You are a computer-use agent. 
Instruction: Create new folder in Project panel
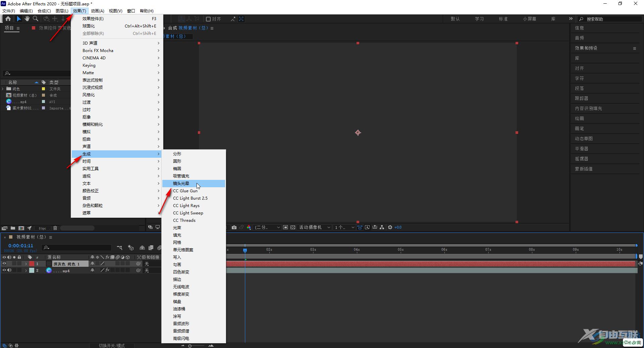pyautogui.click(x=13, y=228)
